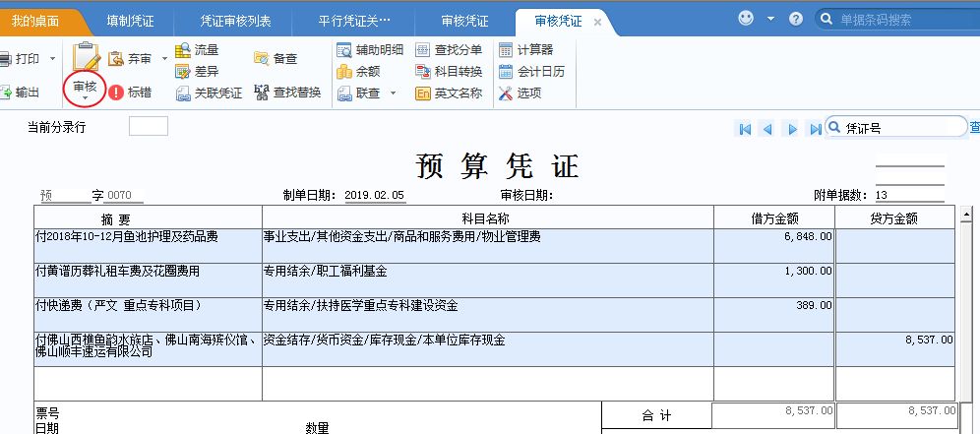Open the 审核 dropdown arrow
The width and height of the screenshot is (980, 434).
click(85, 98)
